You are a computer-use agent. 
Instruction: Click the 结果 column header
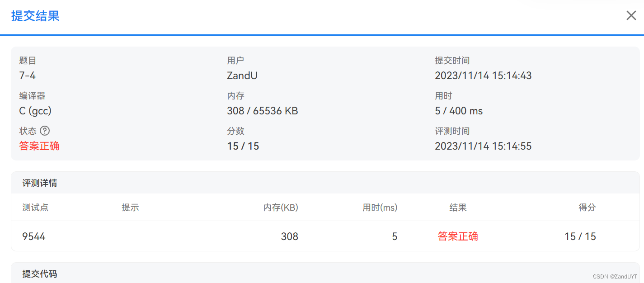click(x=458, y=208)
